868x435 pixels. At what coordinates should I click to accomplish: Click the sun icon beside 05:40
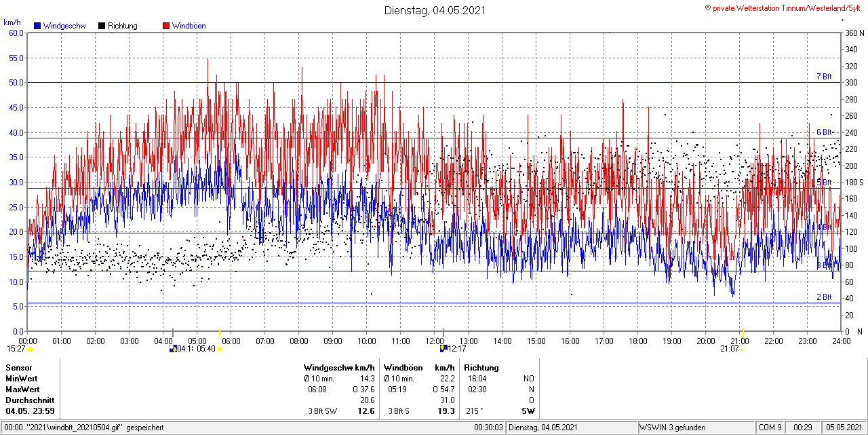[x=220, y=349]
